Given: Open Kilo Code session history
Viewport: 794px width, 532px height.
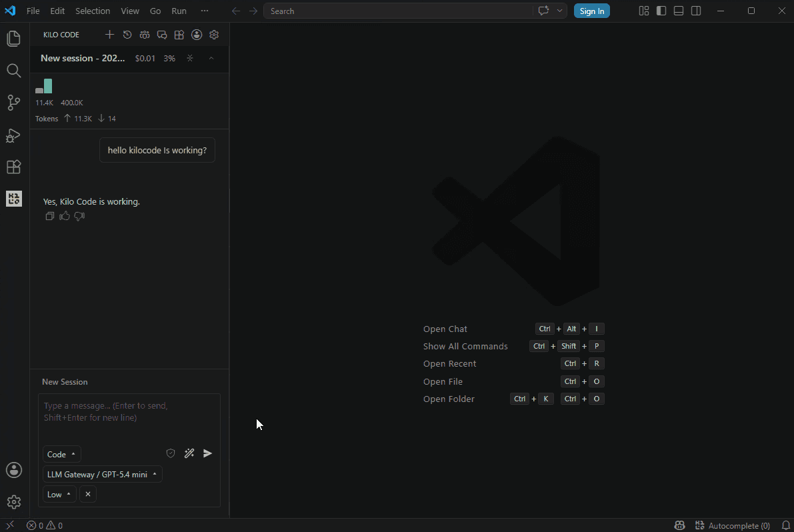Looking at the screenshot, I should pos(127,35).
